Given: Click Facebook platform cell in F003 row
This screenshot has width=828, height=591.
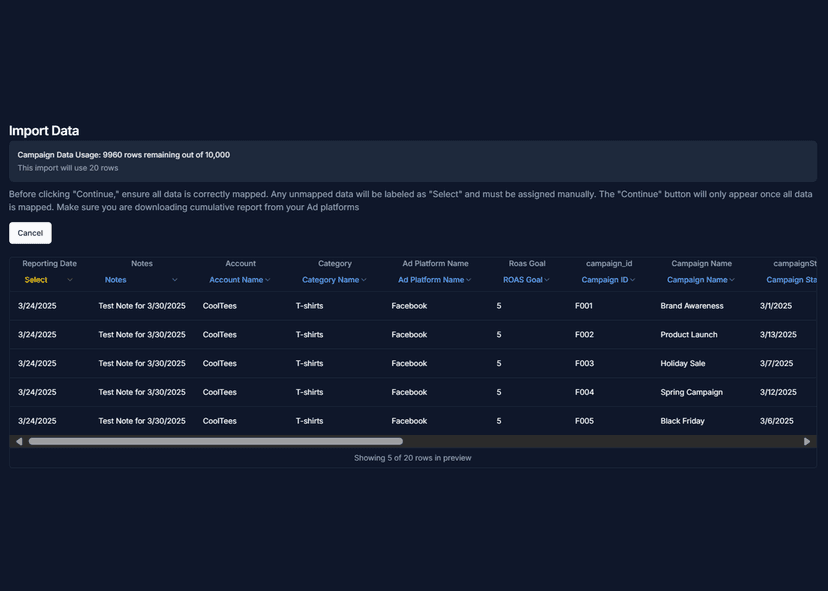Looking at the screenshot, I should [x=409, y=363].
